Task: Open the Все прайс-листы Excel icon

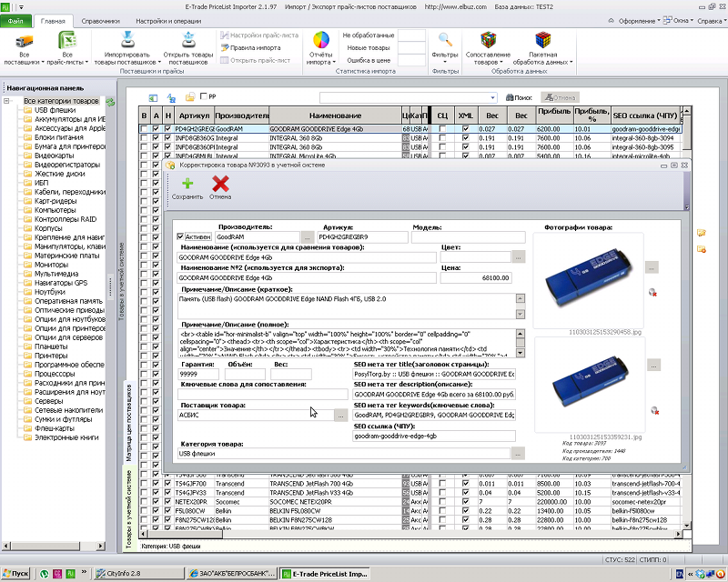Action: 67,41
